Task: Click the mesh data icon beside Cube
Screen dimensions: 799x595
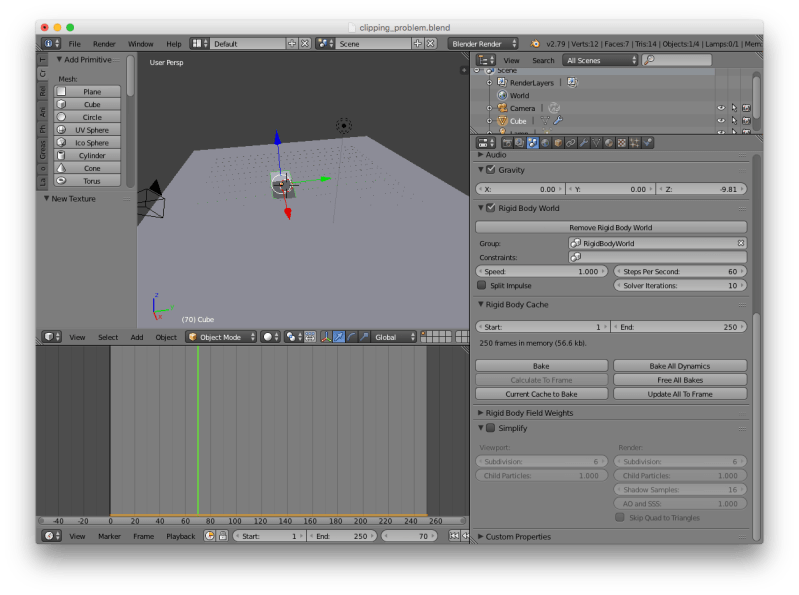Action: tap(545, 121)
